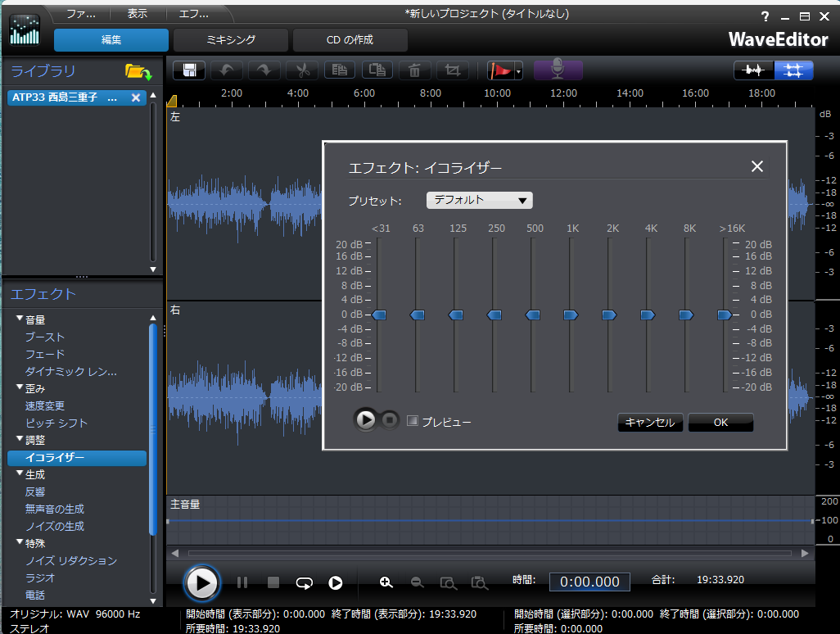Switch to the CD の作成 tab
Image resolution: width=840 pixels, height=634 pixels.
pos(350,40)
